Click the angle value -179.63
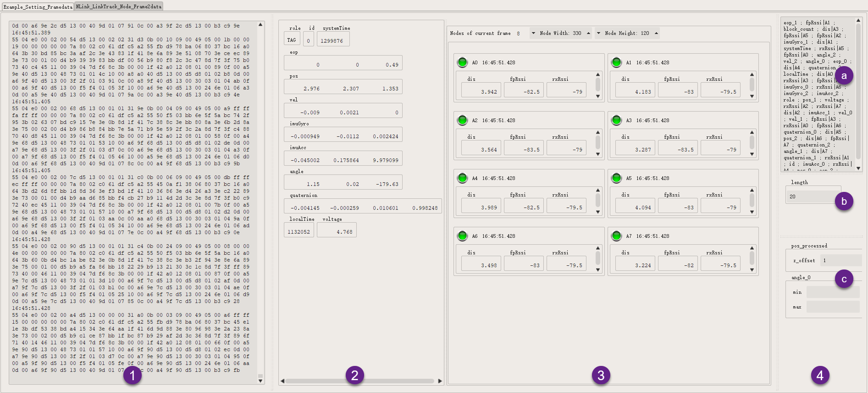This screenshot has width=868, height=393. (x=387, y=184)
